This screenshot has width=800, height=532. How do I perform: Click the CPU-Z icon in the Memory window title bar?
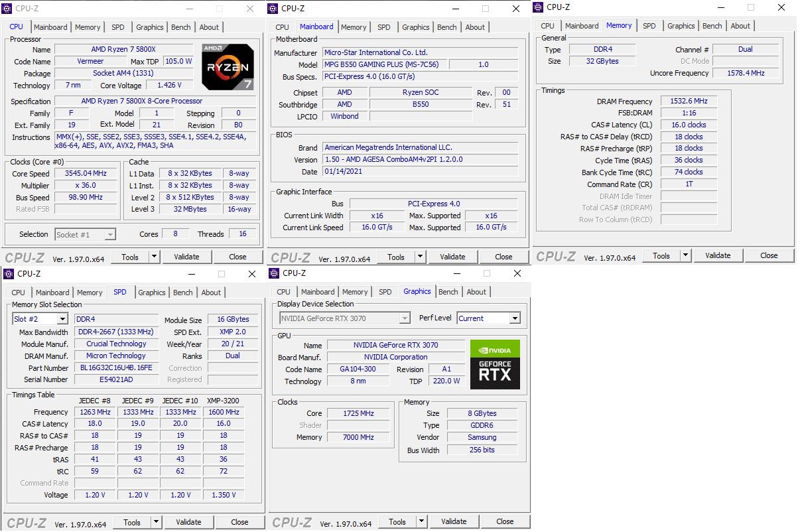539,7
